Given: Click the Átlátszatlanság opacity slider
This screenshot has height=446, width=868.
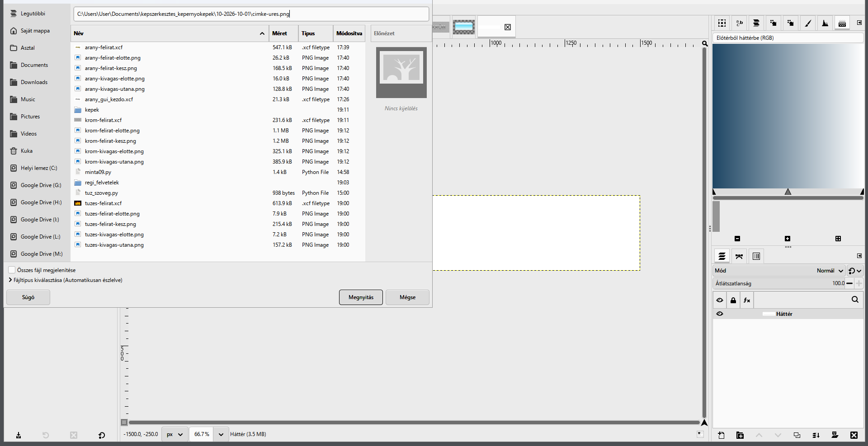Looking at the screenshot, I should [779, 283].
